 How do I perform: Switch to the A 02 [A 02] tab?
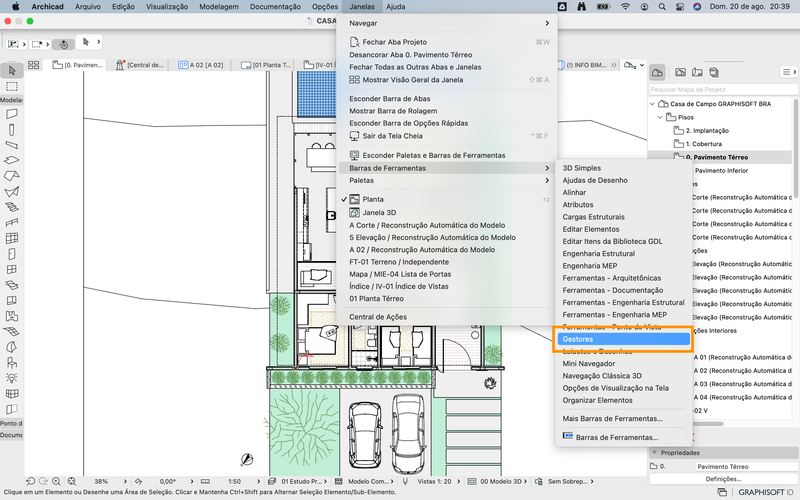click(x=201, y=65)
